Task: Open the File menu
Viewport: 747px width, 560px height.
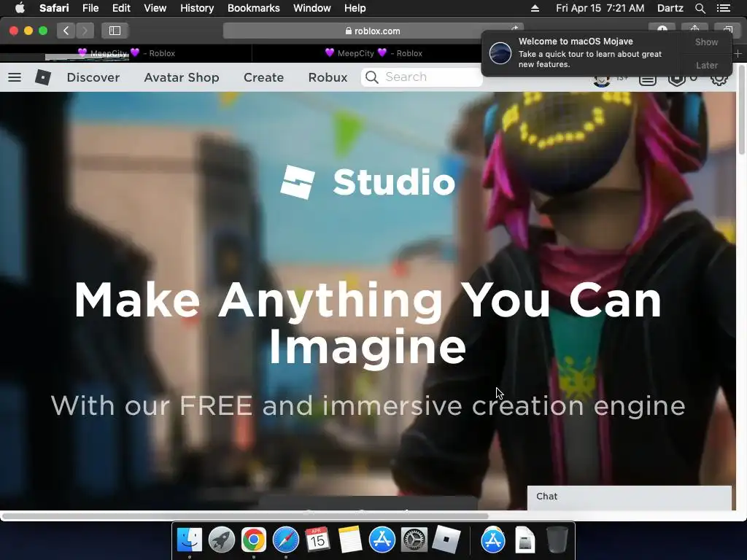Action: (x=90, y=8)
